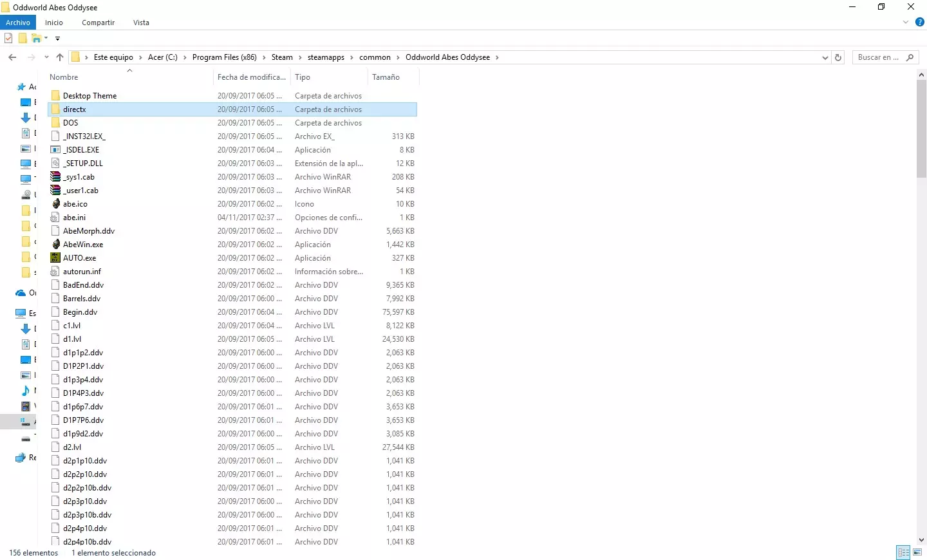Screen dimensions: 927x560
Task: Expand the chevron after 'Acer (C:)' in the path
Action: click(x=185, y=57)
